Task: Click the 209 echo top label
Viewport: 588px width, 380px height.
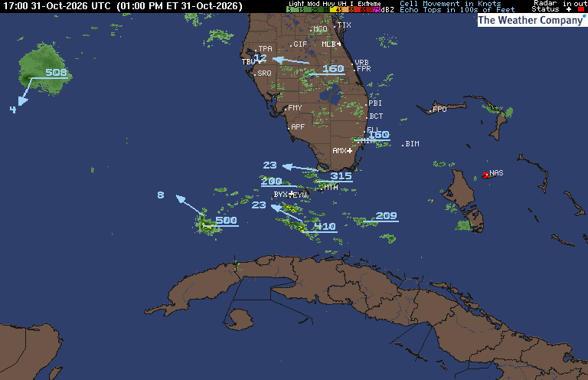Action: (x=386, y=216)
